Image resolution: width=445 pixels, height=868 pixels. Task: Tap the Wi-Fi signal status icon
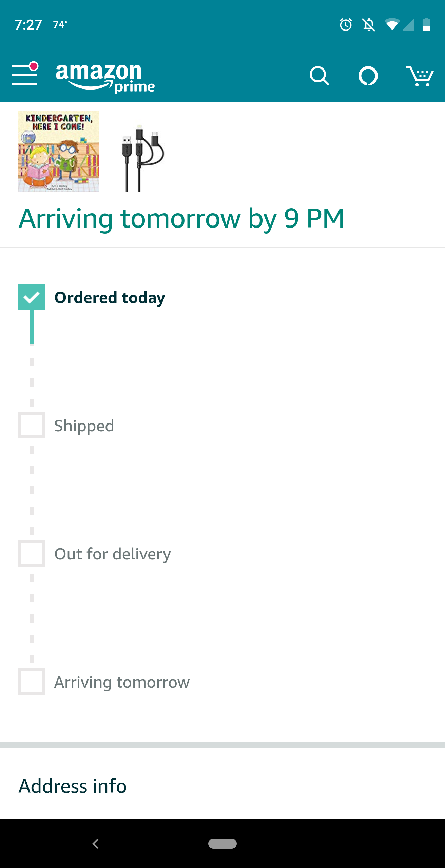tap(392, 24)
